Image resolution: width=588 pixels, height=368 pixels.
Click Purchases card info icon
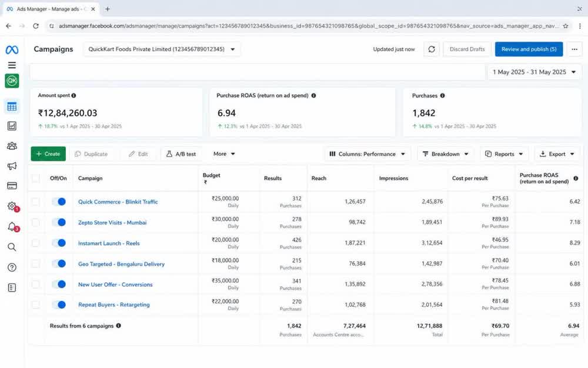[x=443, y=96]
